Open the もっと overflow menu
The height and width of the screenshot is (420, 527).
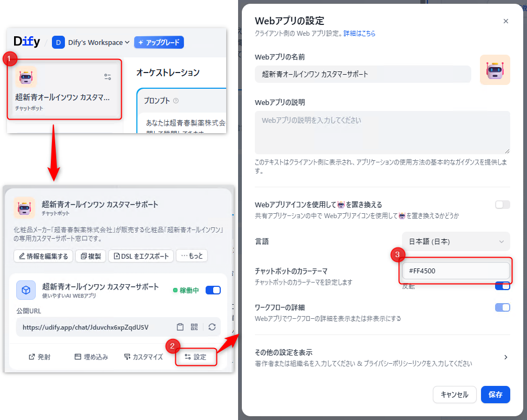click(x=192, y=256)
